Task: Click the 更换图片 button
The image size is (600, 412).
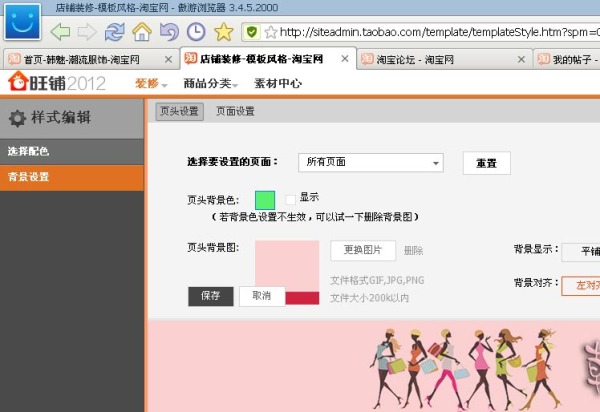Action: coord(363,250)
